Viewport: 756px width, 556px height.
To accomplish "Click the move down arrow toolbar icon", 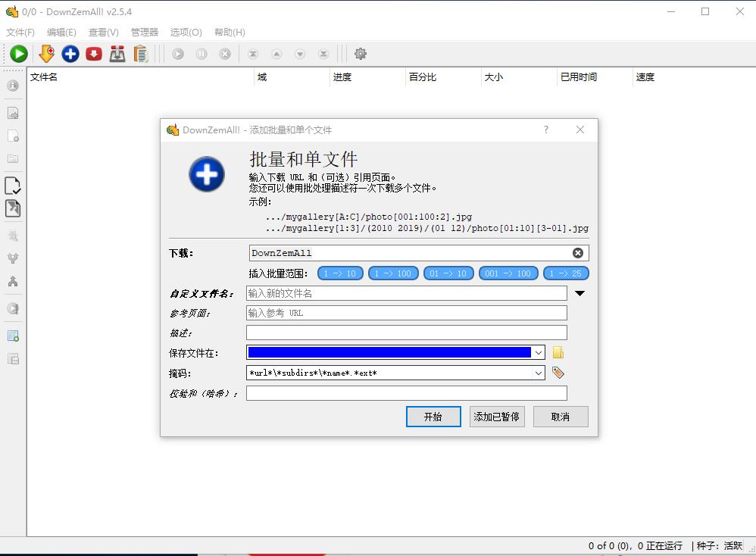I will tap(300, 54).
